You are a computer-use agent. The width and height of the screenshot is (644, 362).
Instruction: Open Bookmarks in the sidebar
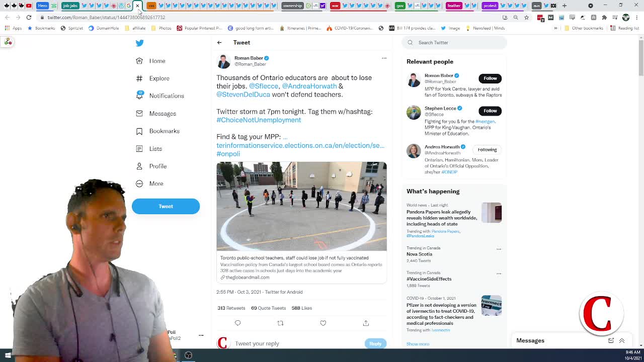pyautogui.click(x=157, y=131)
